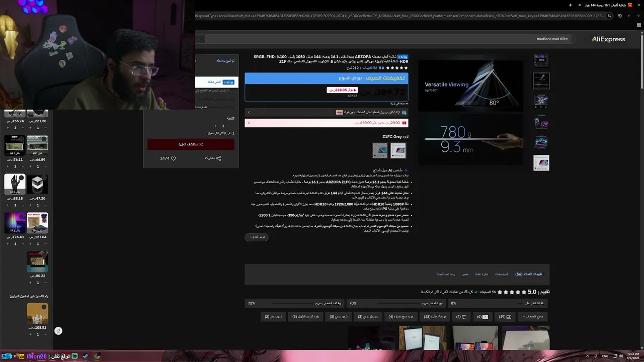Switch to the متجر store tab

point(465,274)
